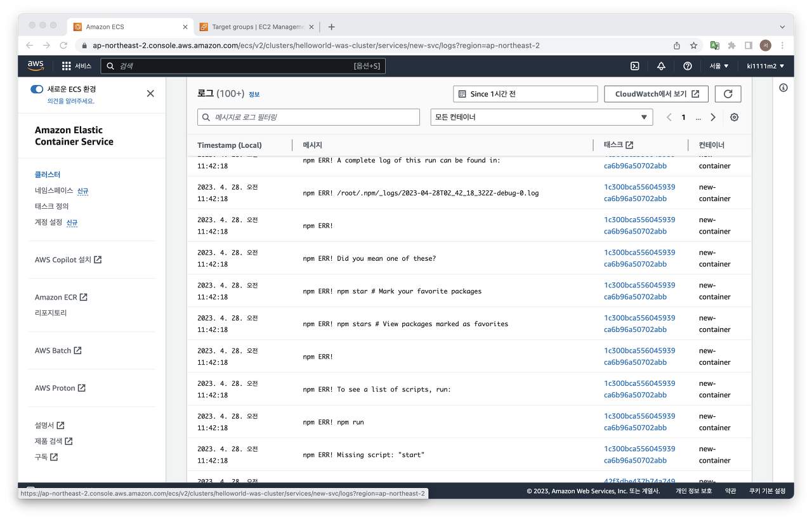Open Google Translate extension icon
Viewport: 812px width, 521px height.
[714, 46]
